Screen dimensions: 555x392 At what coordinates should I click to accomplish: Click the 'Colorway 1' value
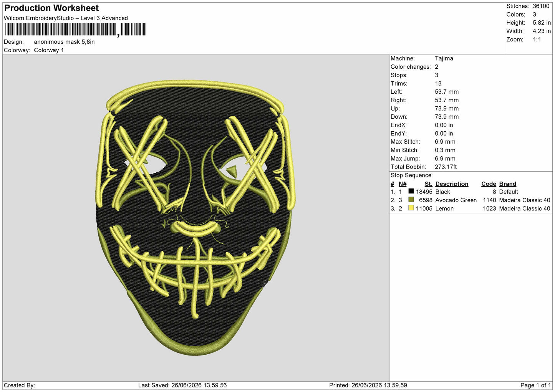(49, 50)
